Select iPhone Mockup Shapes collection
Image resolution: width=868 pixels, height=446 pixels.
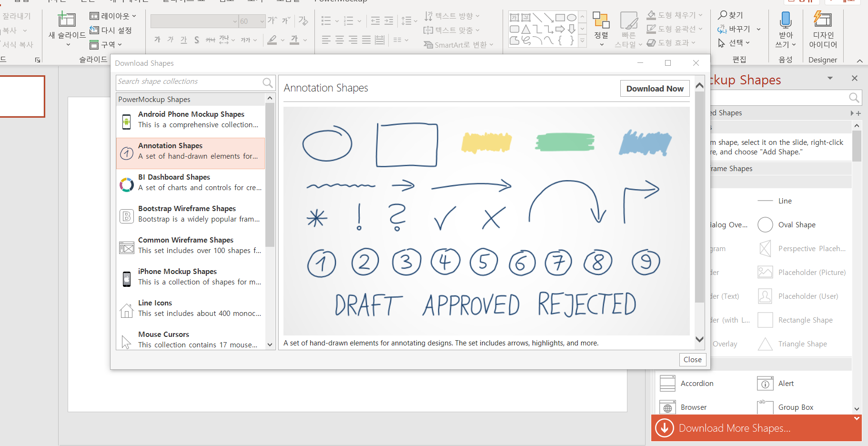coord(191,279)
